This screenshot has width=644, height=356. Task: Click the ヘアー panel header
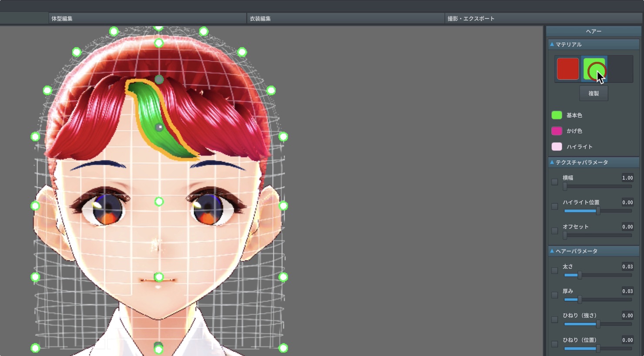(x=594, y=31)
